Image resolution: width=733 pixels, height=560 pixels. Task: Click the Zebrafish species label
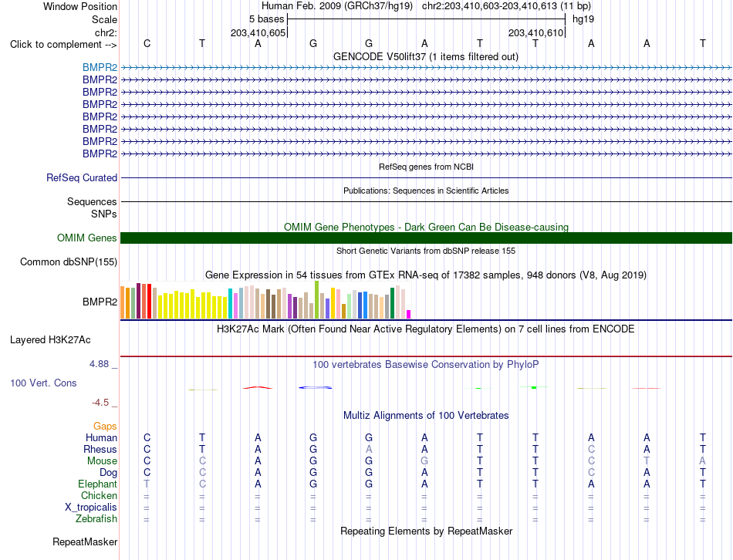[96, 518]
